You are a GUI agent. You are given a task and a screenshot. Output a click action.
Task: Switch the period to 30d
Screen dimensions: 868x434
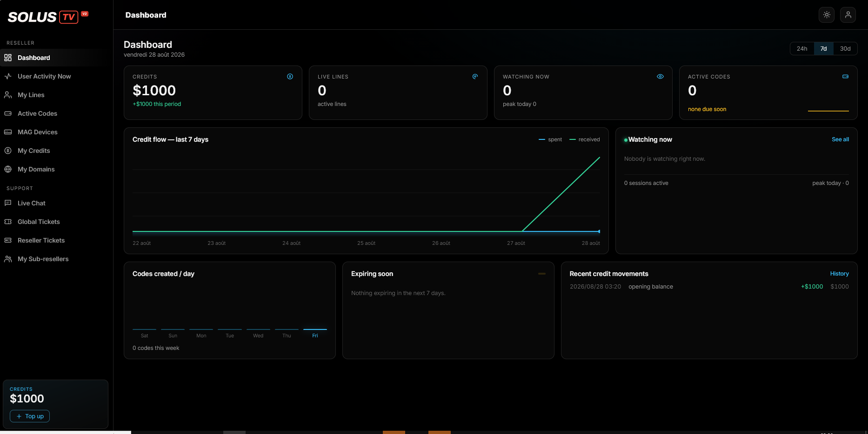click(845, 49)
